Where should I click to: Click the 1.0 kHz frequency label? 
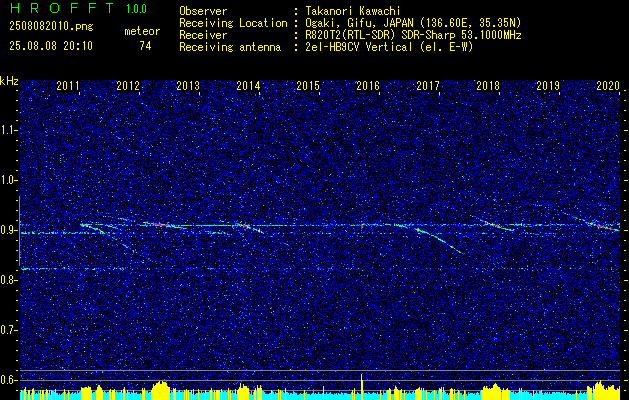pos(8,180)
